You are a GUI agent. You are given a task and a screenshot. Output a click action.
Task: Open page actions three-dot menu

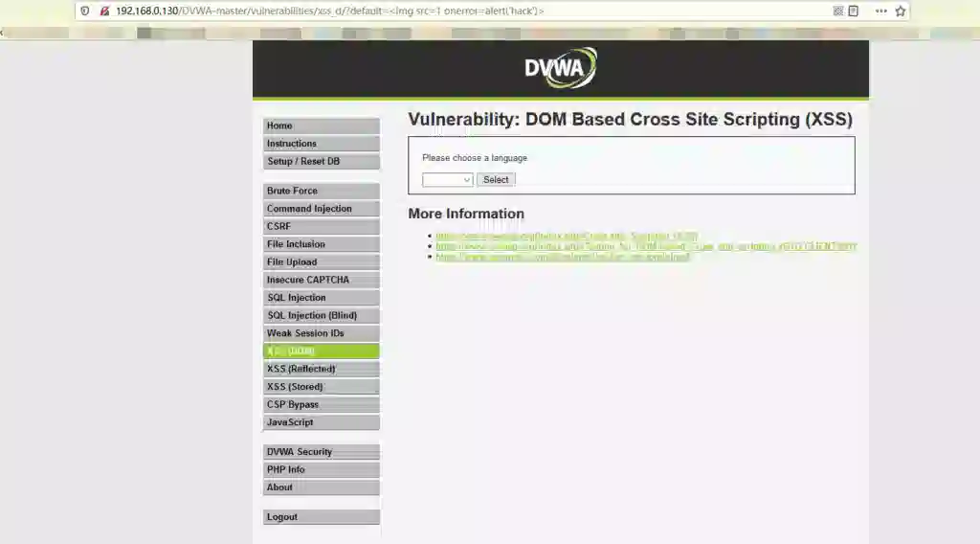click(x=881, y=11)
